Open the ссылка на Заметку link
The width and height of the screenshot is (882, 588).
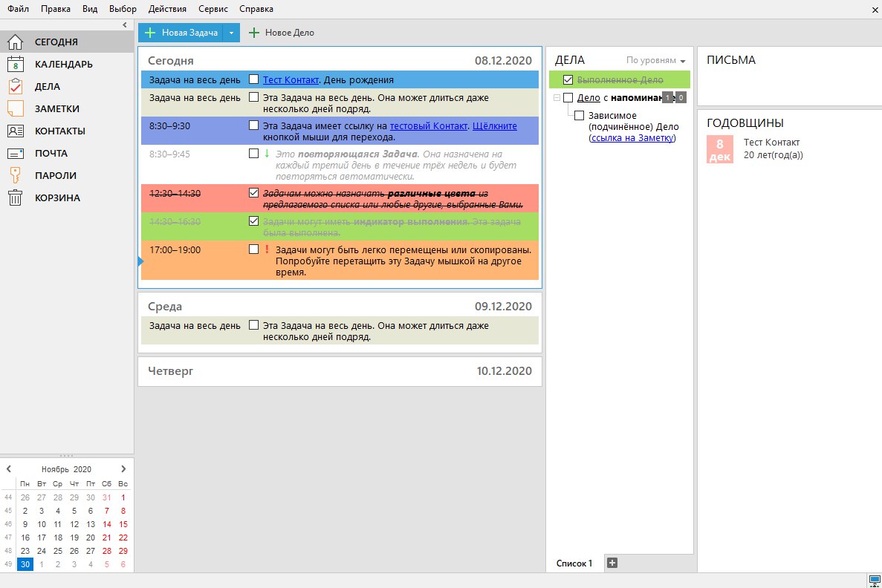pos(632,138)
